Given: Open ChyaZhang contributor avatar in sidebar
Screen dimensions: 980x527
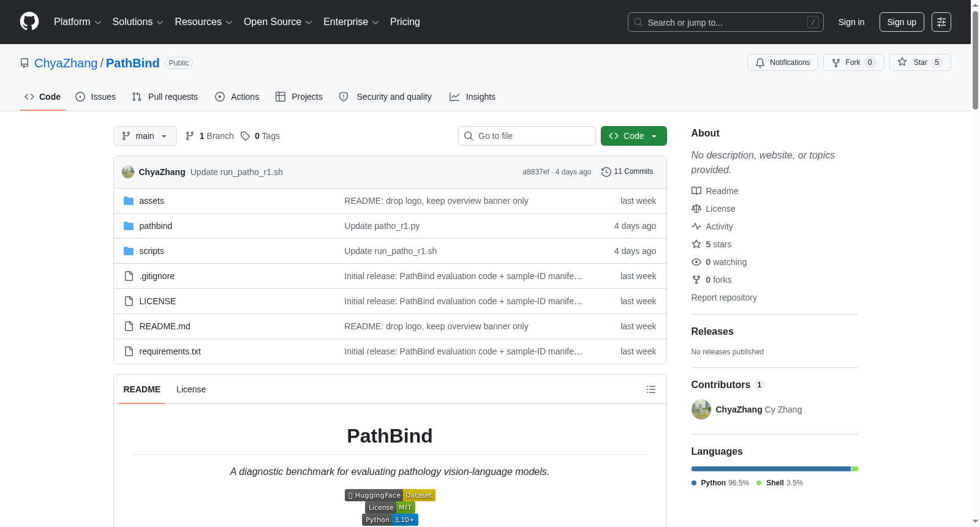Looking at the screenshot, I should click(x=701, y=409).
